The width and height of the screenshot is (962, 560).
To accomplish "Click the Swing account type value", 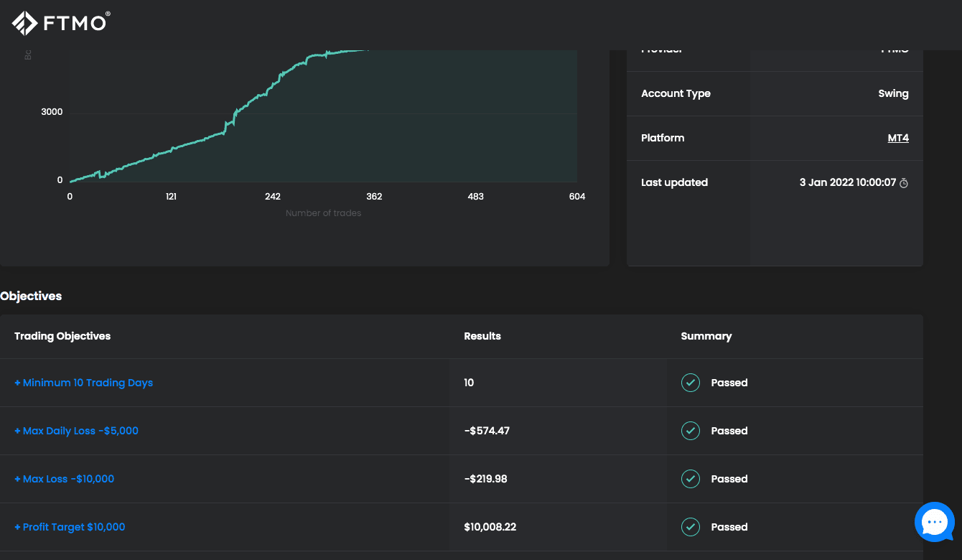I will point(893,93).
